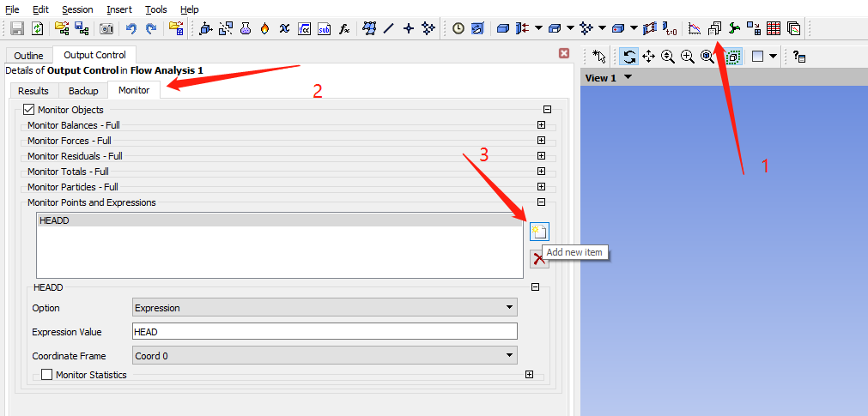868x416 pixels.
Task: Click the Expression Value field containing HEAD
Action: [325, 332]
